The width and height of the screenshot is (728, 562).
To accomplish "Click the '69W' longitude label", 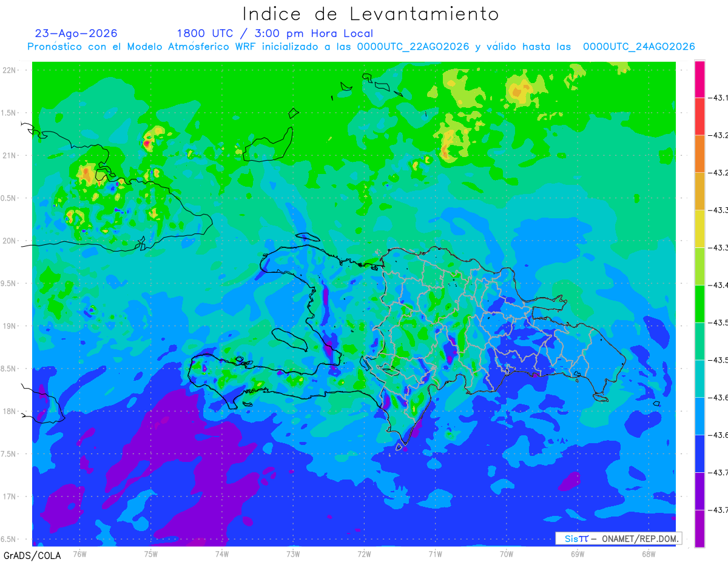I will (x=578, y=554).
